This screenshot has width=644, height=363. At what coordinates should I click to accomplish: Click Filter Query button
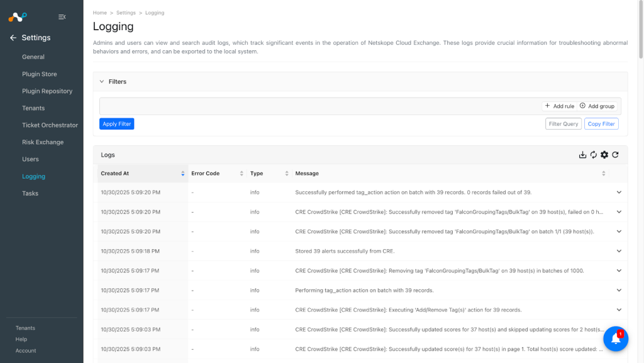pyautogui.click(x=563, y=123)
